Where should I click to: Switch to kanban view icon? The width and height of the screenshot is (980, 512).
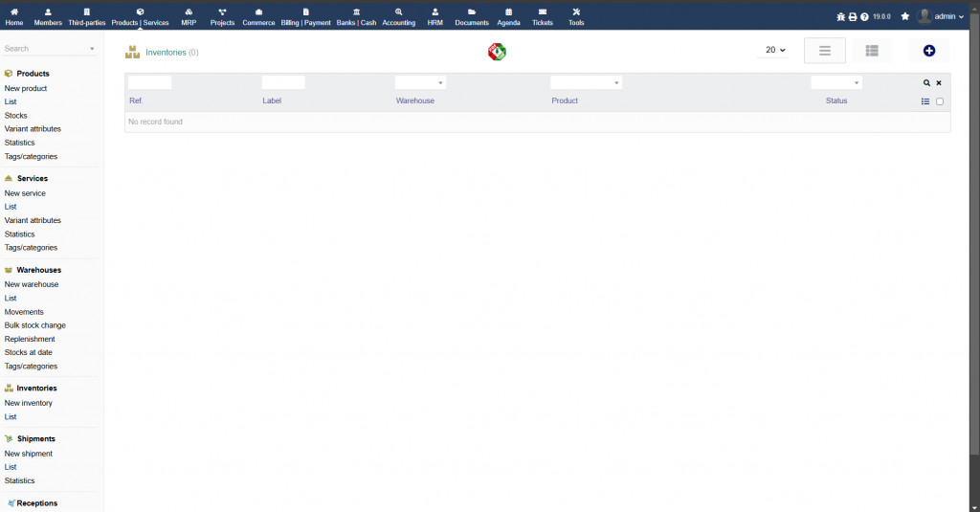(x=872, y=51)
